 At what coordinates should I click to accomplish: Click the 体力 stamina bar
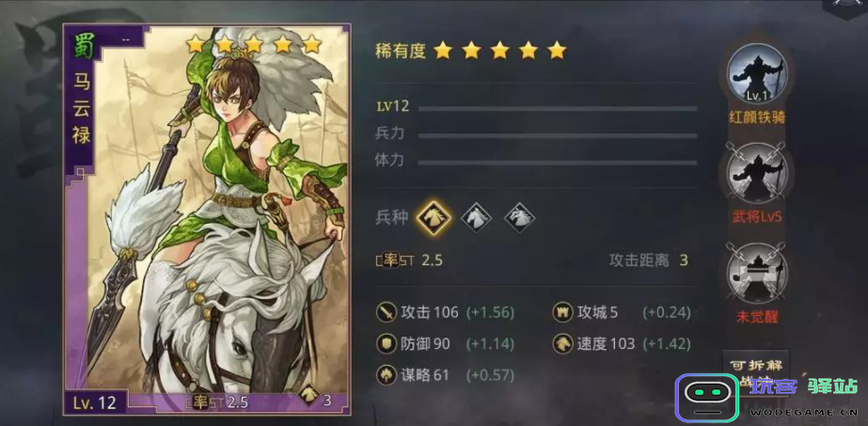(x=558, y=163)
